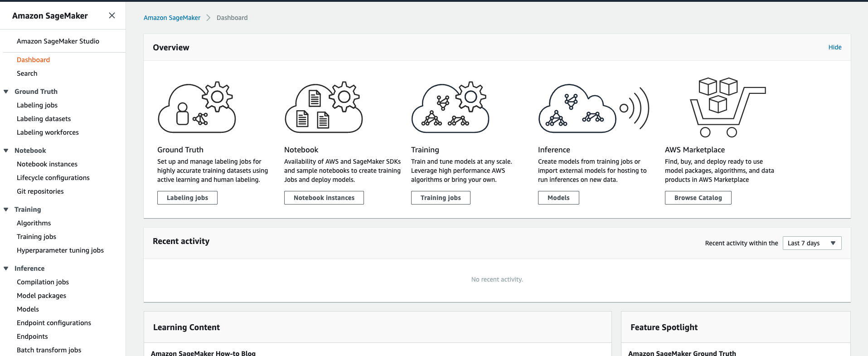868x356 pixels.
Task: Hide the Overview panel
Action: tap(835, 47)
